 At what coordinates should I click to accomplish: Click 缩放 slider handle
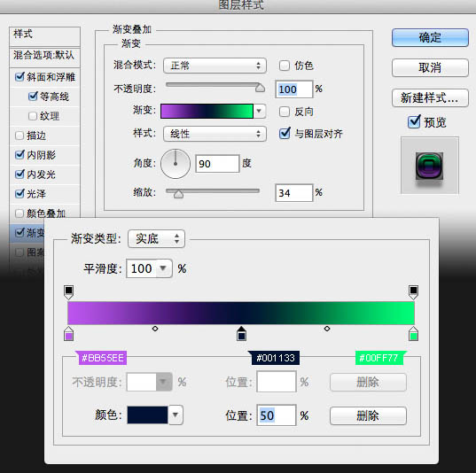pyautogui.click(x=178, y=194)
